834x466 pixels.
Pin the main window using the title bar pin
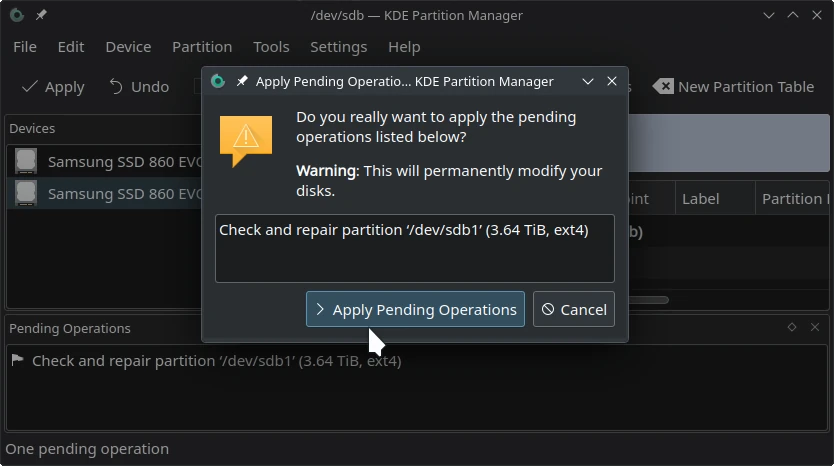click(41, 15)
